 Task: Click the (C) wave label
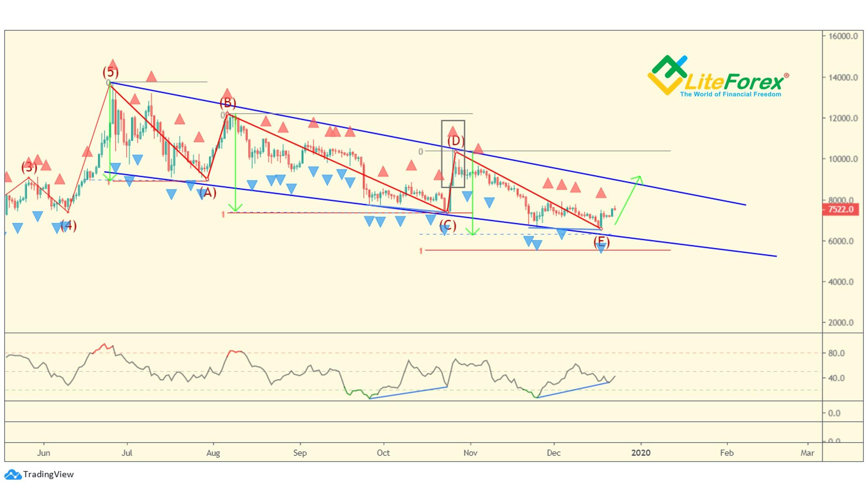[448, 225]
